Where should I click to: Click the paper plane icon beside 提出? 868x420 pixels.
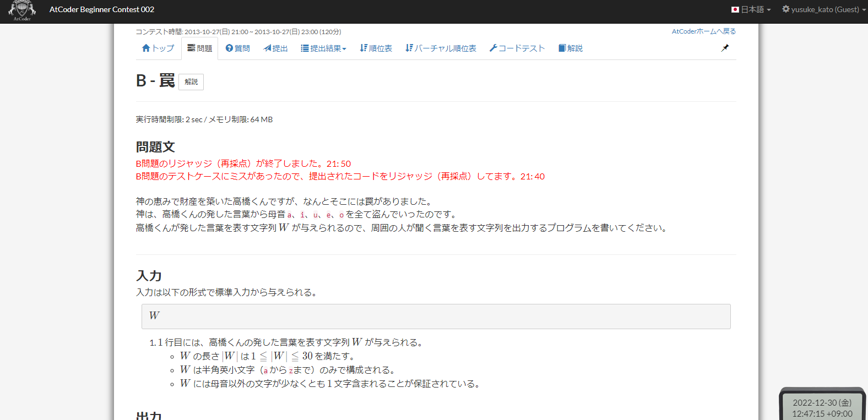click(x=268, y=48)
